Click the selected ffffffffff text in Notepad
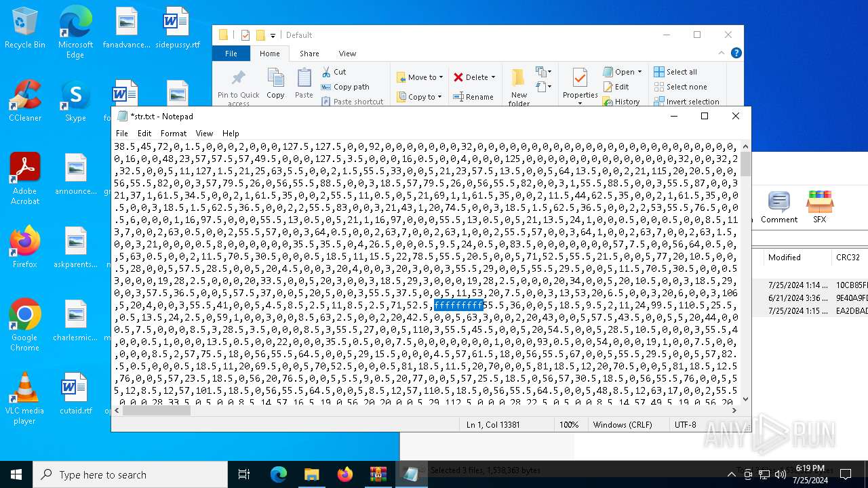 point(458,306)
